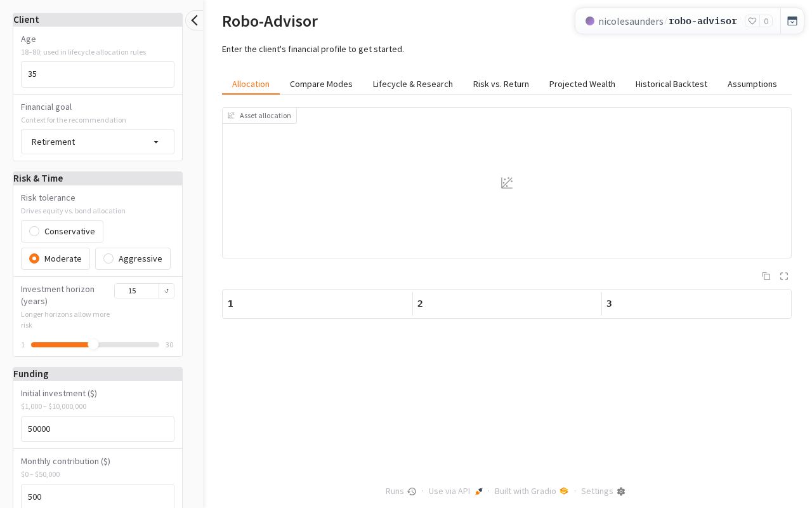The height and width of the screenshot is (508, 812).
Task: Open the Financial goal dropdown
Action: click(98, 142)
